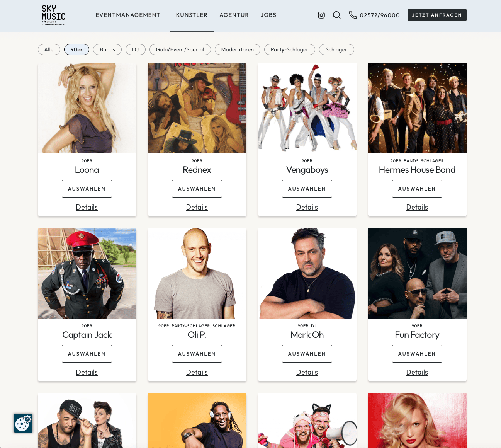
Task: Click the Jetzt Anfragen button
Action: [x=437, y=15]
